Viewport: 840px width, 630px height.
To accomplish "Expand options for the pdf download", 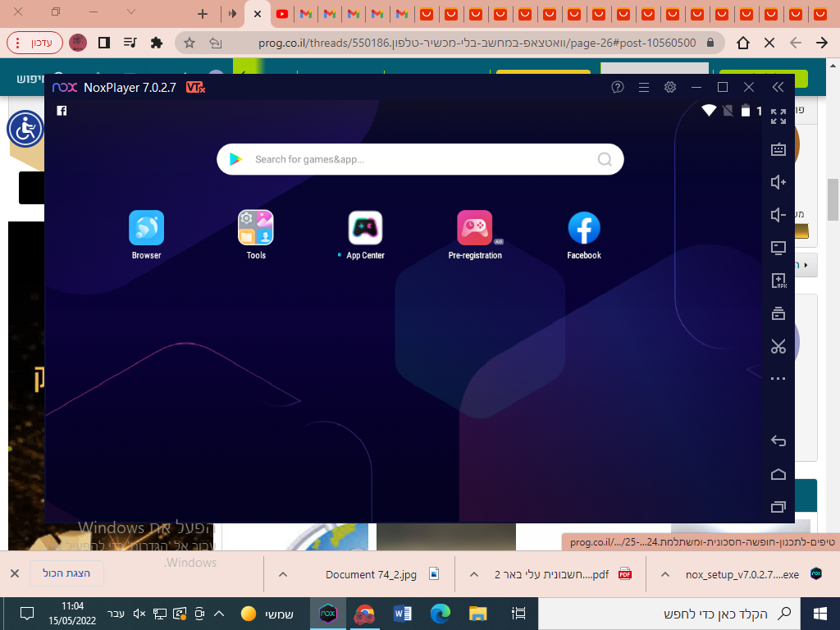I will (x=473, y=574).
